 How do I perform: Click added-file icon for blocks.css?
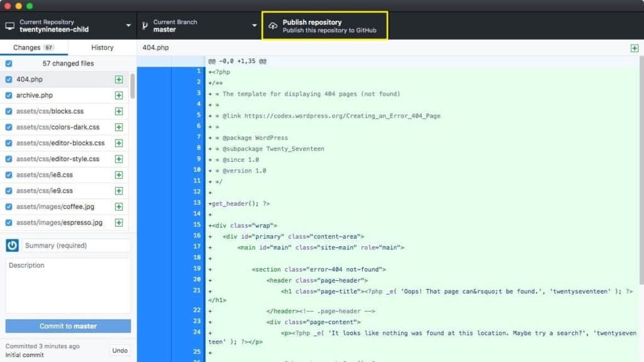click(119, 111)
